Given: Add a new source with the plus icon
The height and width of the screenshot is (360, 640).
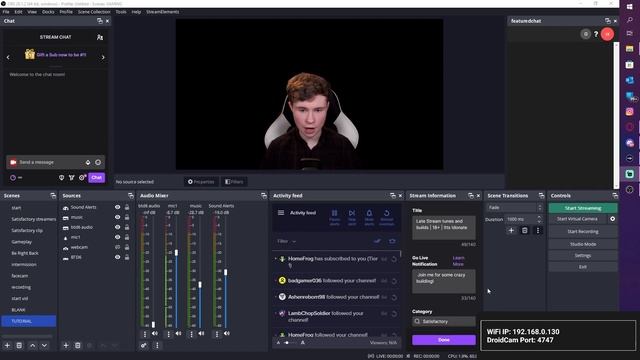Looking at the screenshot, I should click(66, 345).
